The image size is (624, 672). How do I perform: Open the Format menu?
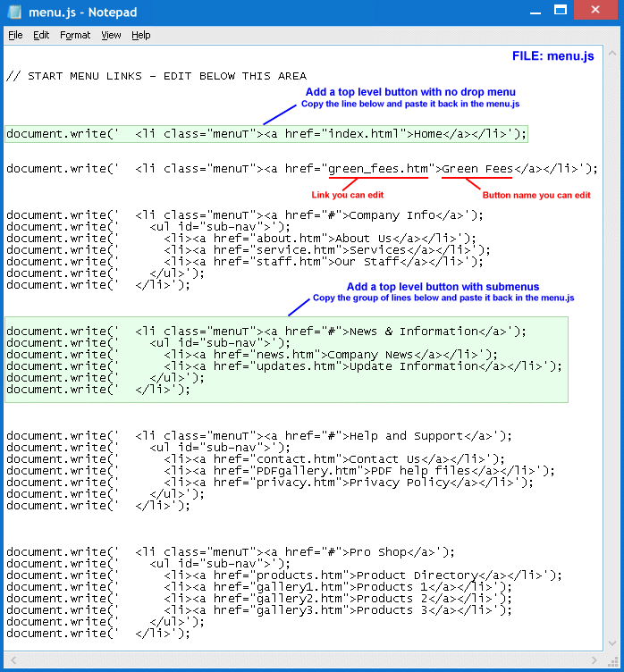[75, 35]
